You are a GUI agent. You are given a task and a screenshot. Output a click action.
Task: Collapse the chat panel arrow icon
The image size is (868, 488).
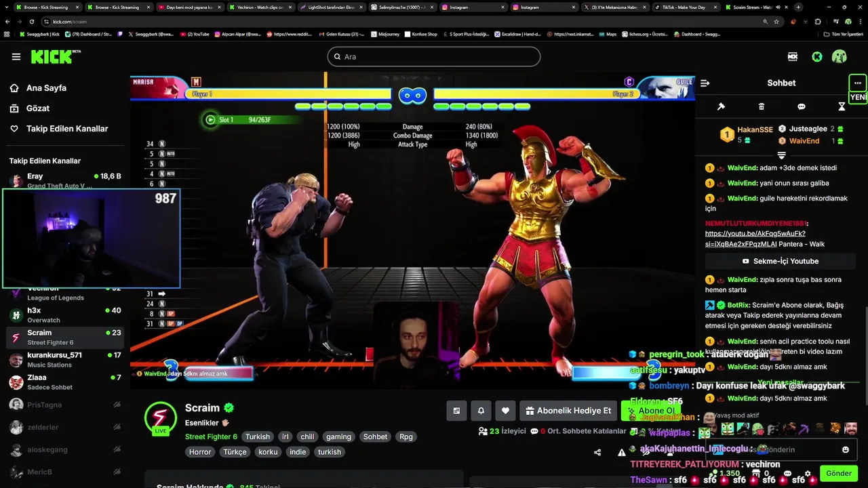click(x=705, y=83)
